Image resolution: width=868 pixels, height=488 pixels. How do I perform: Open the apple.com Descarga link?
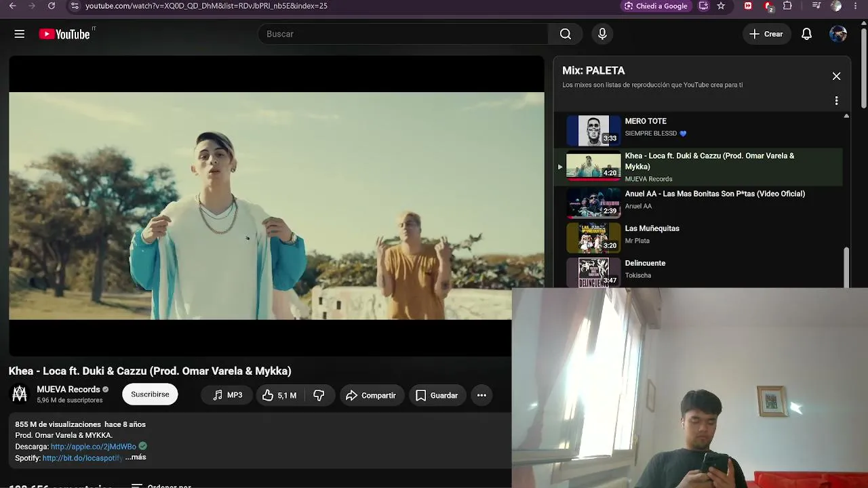pyautogui.click(x=93, y=447)
